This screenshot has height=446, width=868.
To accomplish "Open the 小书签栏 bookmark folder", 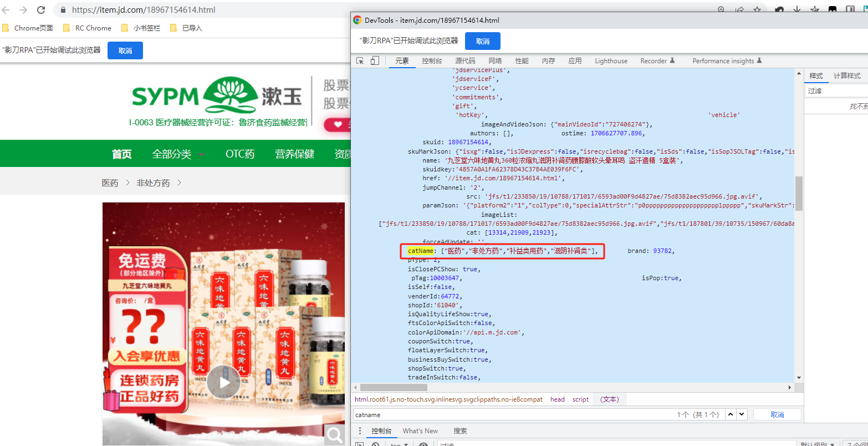I will point(141,28).
